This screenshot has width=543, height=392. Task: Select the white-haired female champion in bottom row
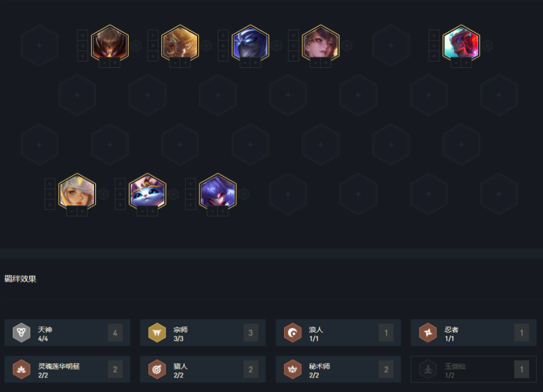point(77,192)
